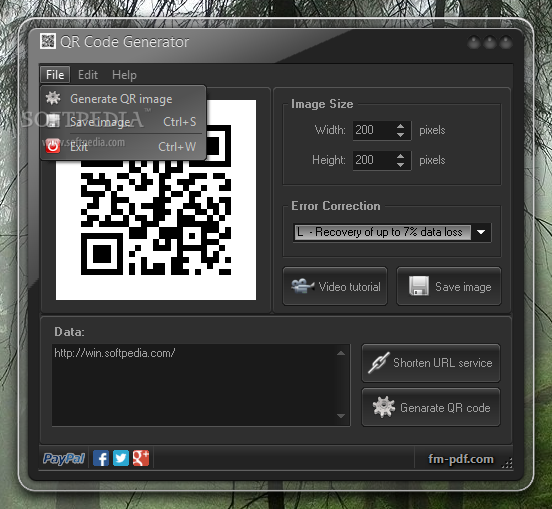The height and width of the screenshot is (509, 552).
Task: Click the Genarate QR code button
Action: [x=431, y=407]
